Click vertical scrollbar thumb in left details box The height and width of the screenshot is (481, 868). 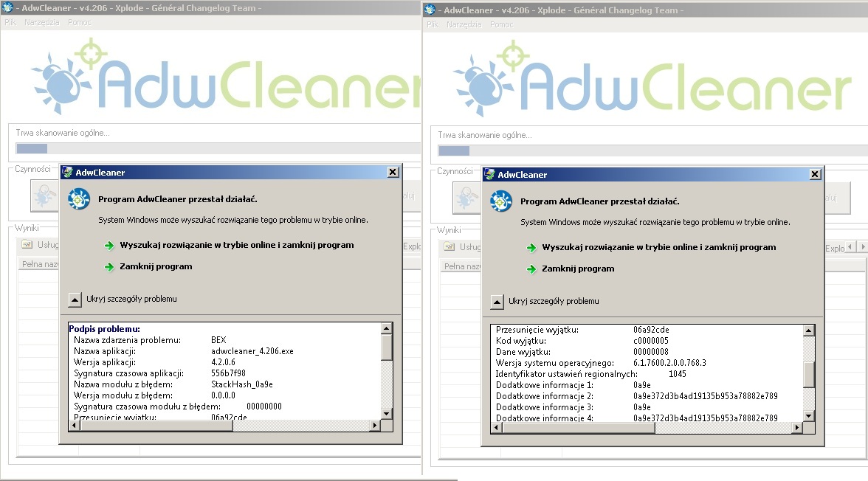coord(387,347)
